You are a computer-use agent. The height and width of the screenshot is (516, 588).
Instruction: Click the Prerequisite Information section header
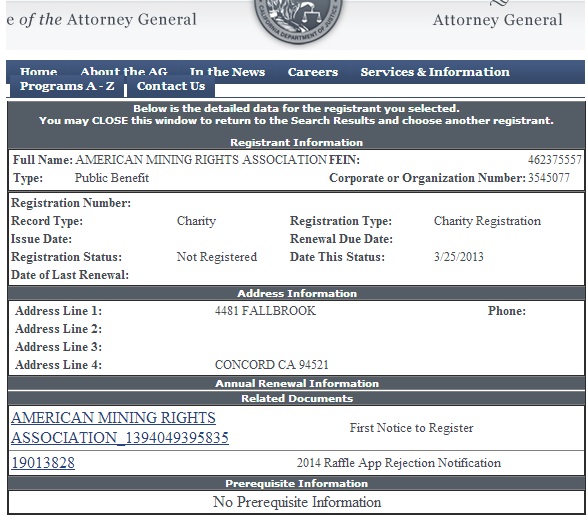tap(296, 483)
